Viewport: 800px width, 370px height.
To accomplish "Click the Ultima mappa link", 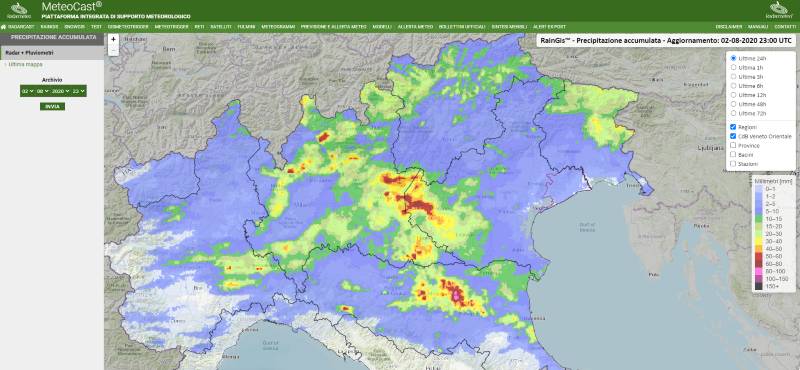I will click(25, 65).
